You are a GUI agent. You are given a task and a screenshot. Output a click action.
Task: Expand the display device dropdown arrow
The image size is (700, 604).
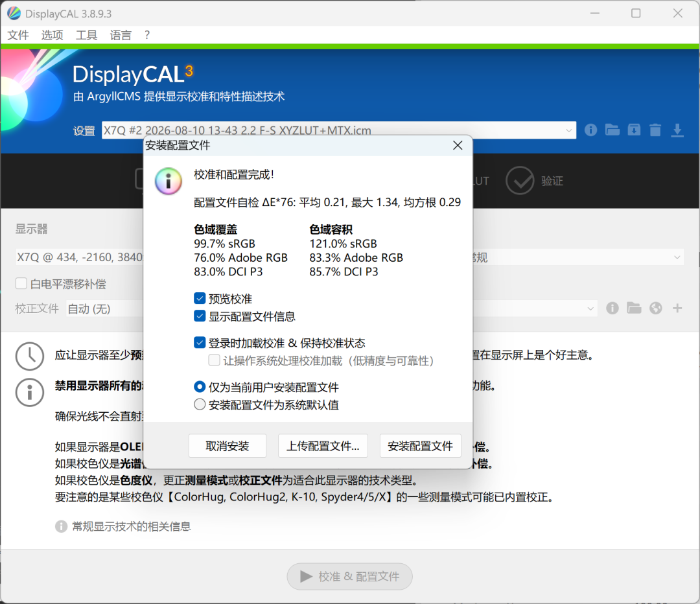[677, 257]
